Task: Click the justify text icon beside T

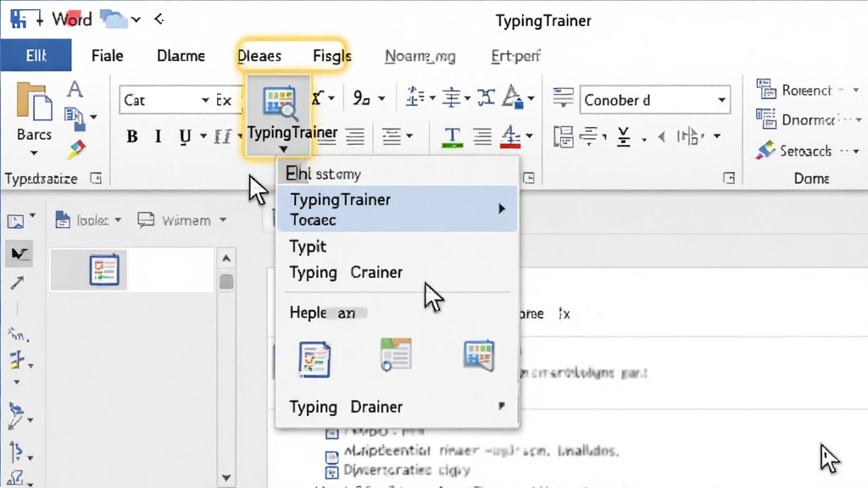Action: [x=482, y=136]
